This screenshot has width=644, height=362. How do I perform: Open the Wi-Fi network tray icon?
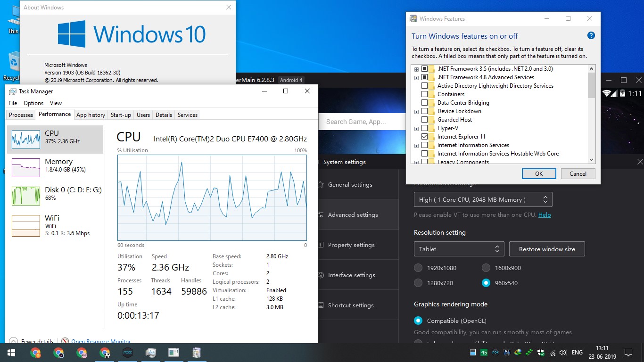(x=553, y=353)
